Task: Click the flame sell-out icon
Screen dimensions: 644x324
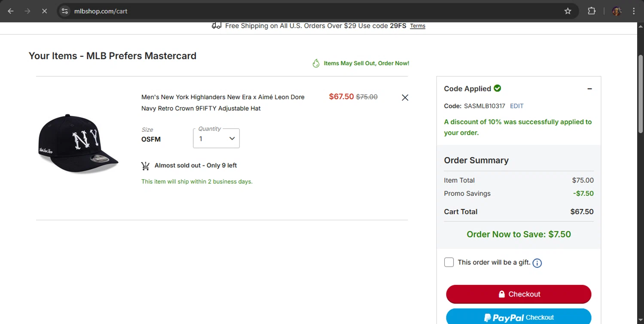Action: (x=316, y=64)
